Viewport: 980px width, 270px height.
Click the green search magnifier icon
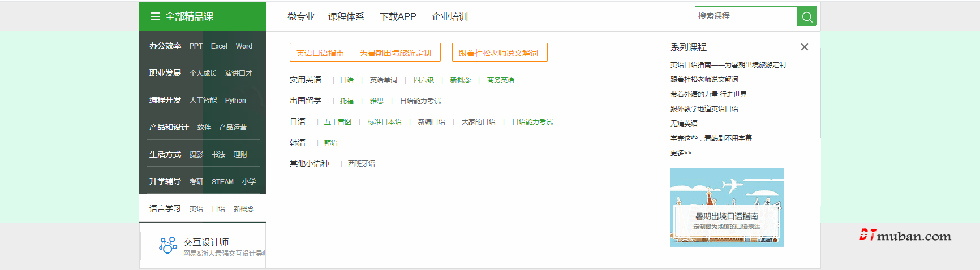point(807,16)
